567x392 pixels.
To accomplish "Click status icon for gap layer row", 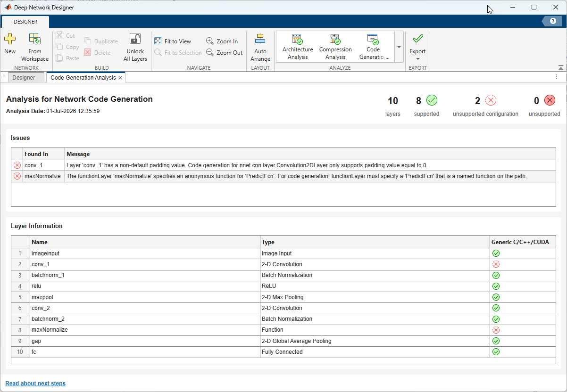I will tap(496, 341).
